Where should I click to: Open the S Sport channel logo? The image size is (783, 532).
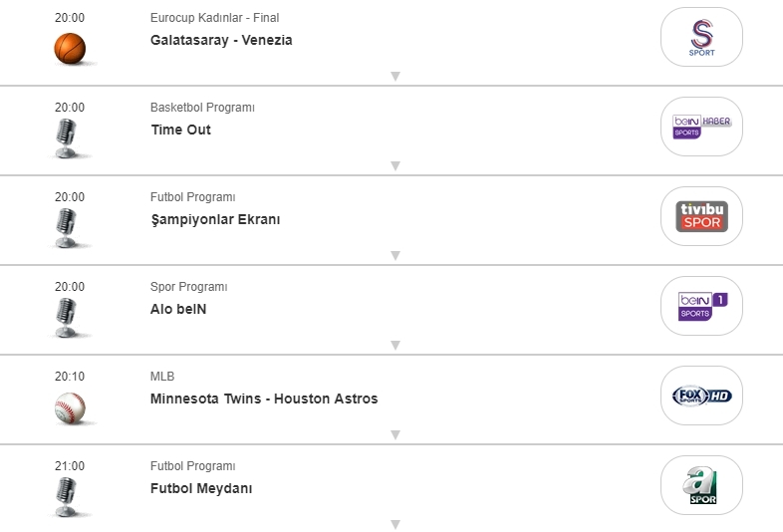pyautogui.click(x=701, y=38)
